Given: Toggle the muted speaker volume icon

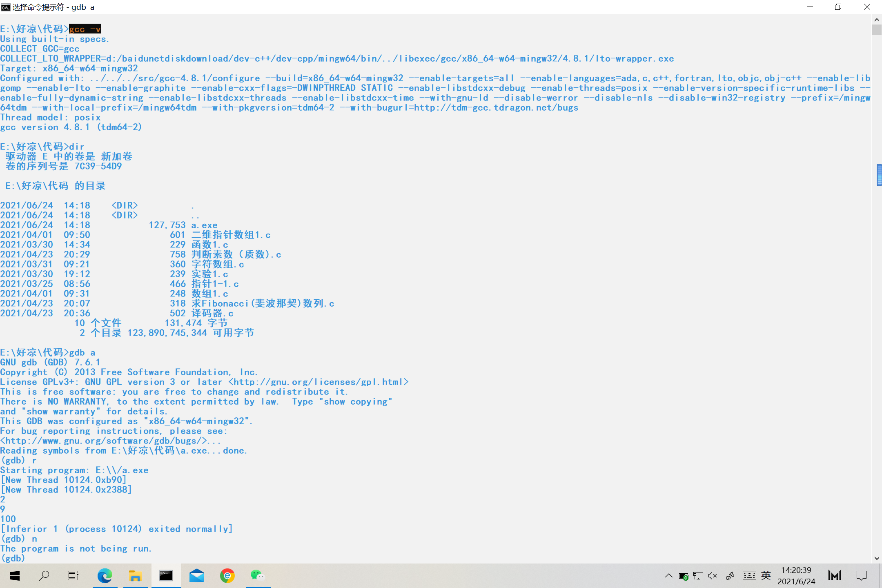Looking at the screenshot, I should click(x=713, y=576).
